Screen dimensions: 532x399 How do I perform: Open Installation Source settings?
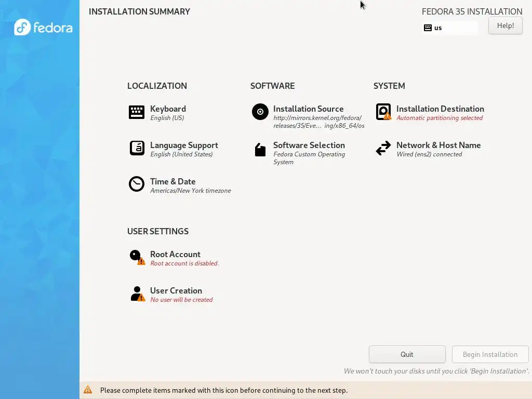point(309,109)
